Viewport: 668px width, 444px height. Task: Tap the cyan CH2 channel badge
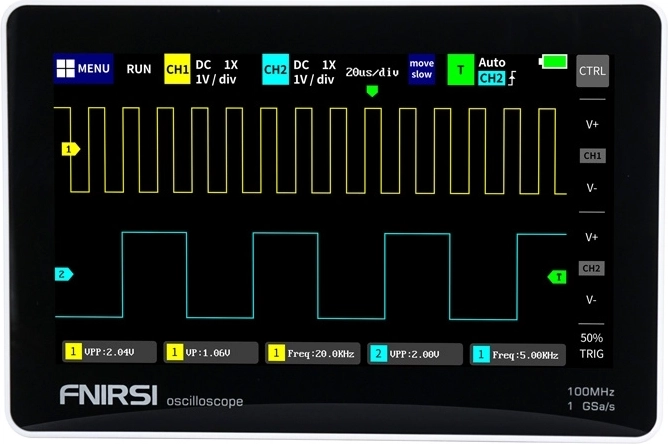pyautogui.click(x=275, y=71)
